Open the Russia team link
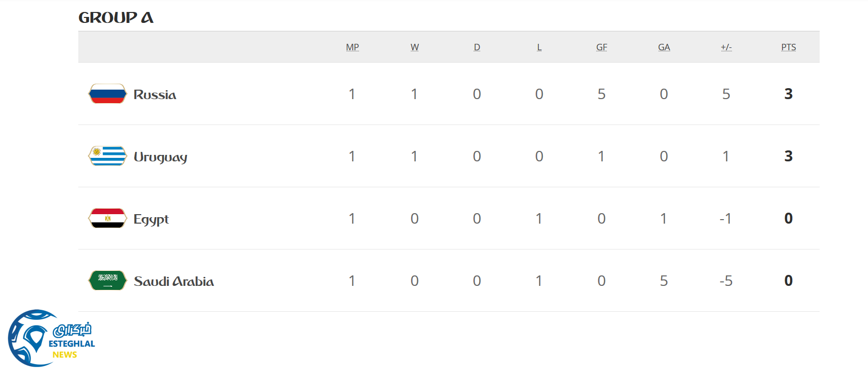The height and width of the screenshot is (381, 868). coord(155,95)
